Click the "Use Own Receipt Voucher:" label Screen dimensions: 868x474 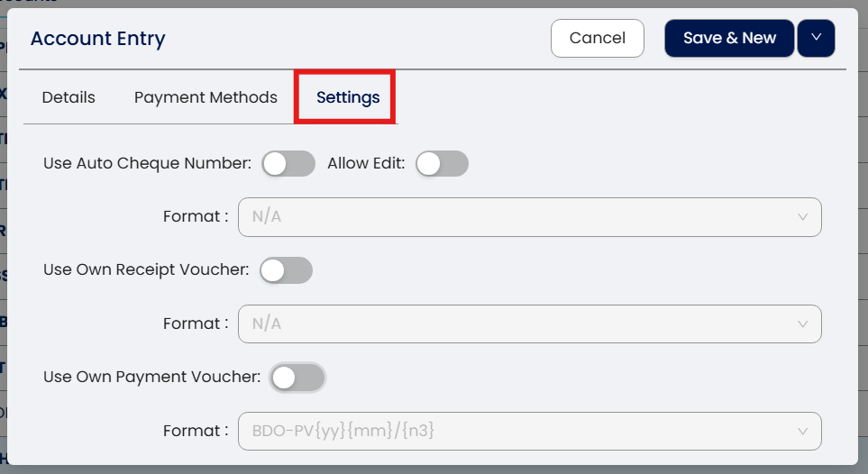(x=146, y=270)
